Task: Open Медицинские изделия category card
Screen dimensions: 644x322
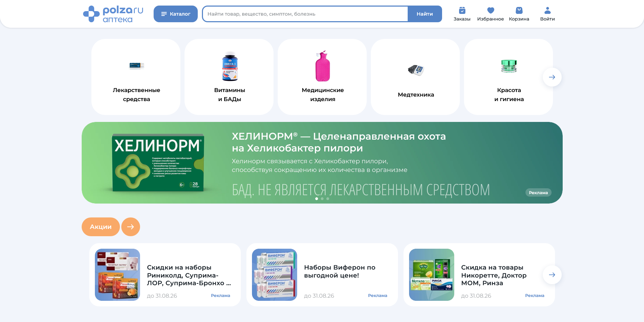Action: tap(322, 77)
